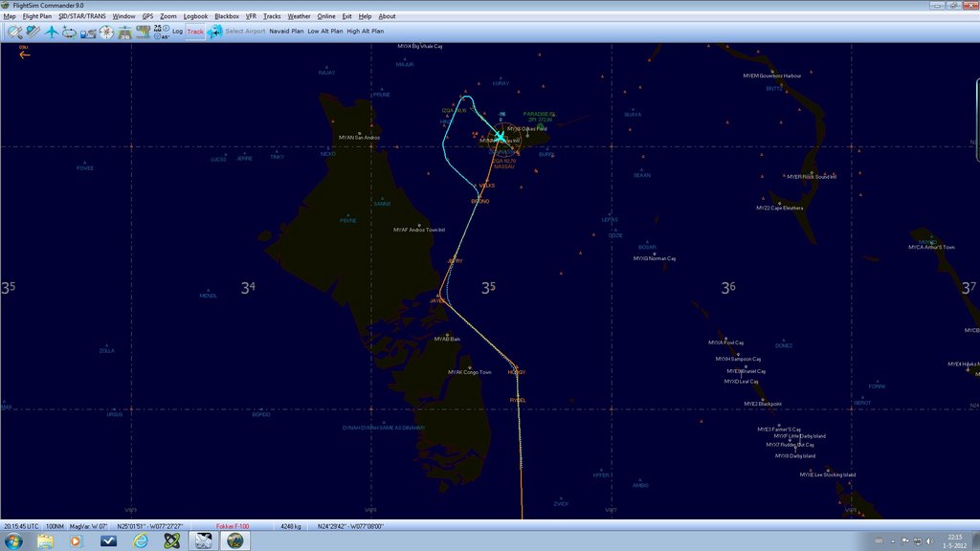Screen dimensions: 980x551
Task: Open the SID/STAR/TRANS menu
Action: pyautogui.click(x=82, y=16)
